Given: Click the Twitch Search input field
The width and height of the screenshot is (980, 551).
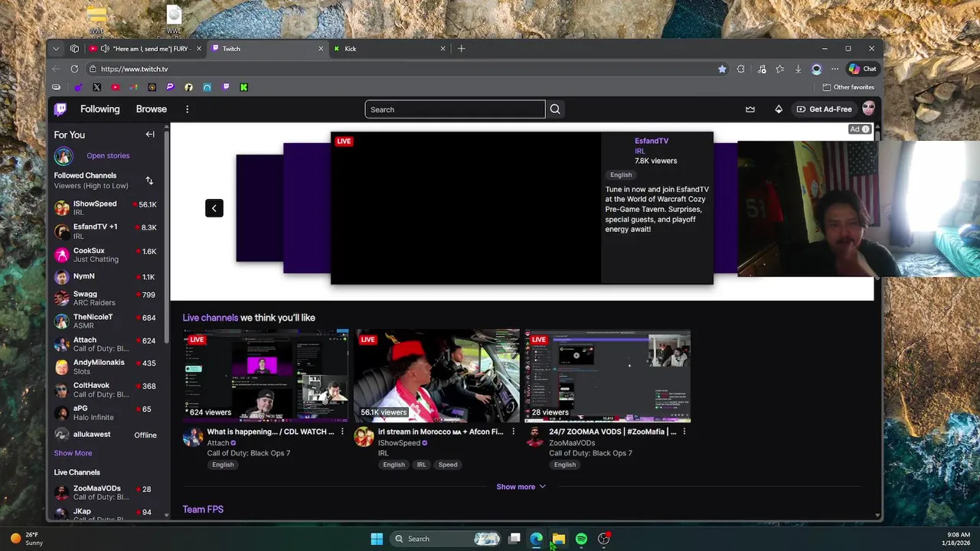Looking at the screenshot, I should pyautogui.click(x=455, y=109).
